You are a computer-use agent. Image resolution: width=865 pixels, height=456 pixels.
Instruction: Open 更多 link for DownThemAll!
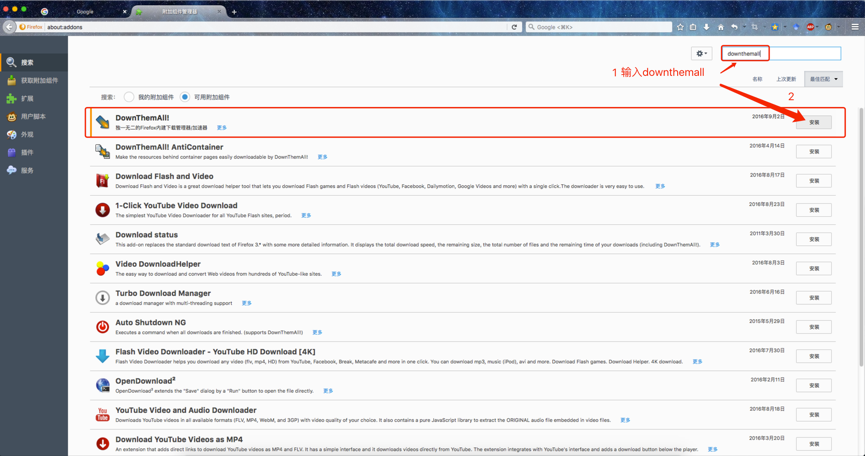click(222, 127)
